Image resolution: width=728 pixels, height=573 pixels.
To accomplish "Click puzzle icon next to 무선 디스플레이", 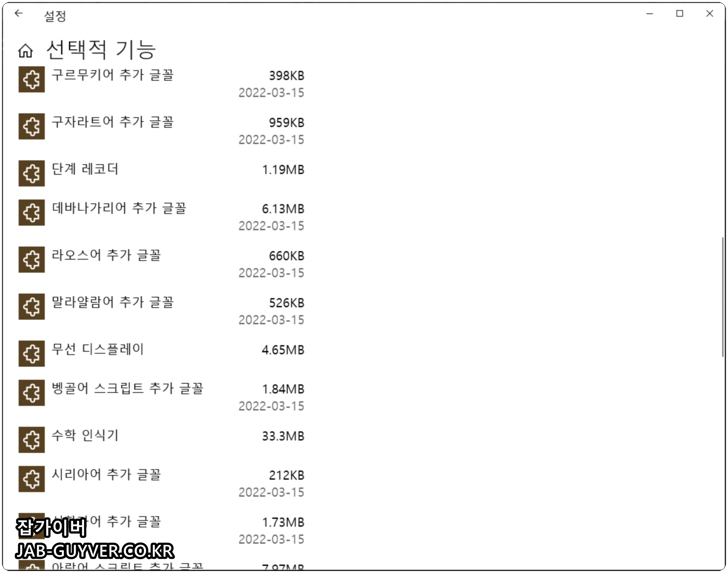I will (32, 353).
